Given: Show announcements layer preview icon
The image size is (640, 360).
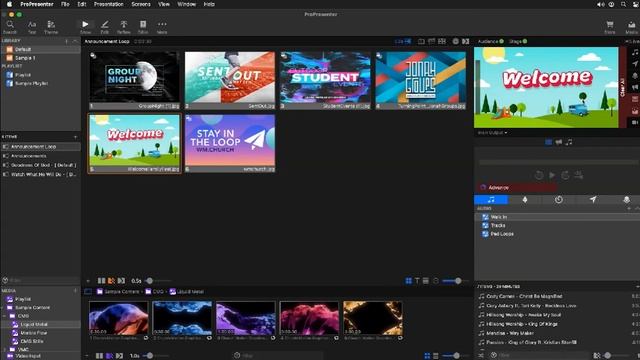Looking at the screenshot, I should (x=558, y=142).
